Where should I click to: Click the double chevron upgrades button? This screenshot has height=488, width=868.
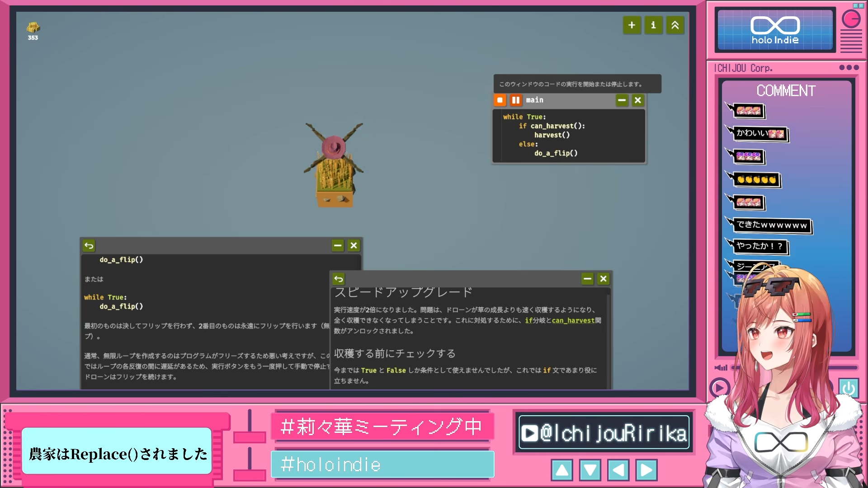(675, 25)
